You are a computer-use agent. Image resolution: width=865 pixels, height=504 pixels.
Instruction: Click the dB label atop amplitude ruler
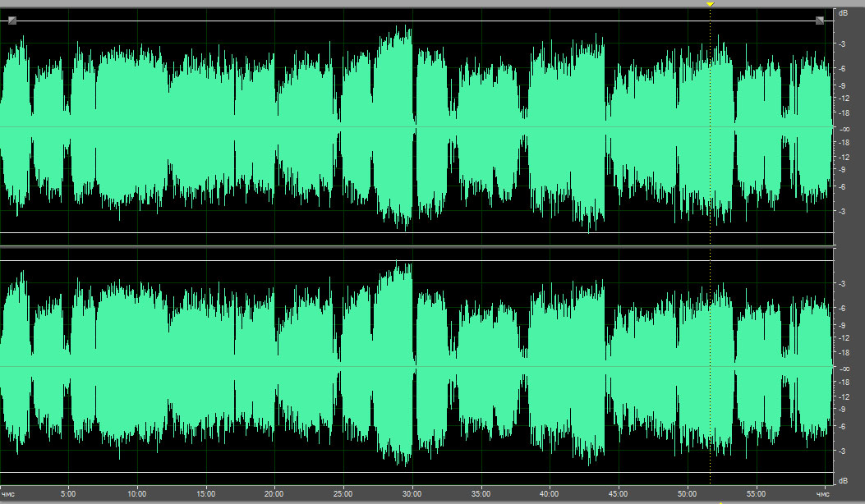[x=842, y=14]
